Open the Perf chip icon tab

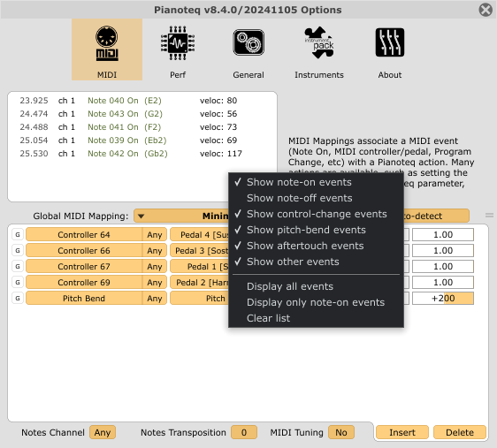(178, 49)
